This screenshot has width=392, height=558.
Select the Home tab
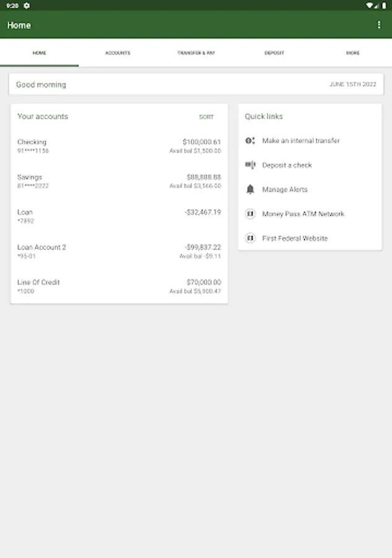(39, 53)
